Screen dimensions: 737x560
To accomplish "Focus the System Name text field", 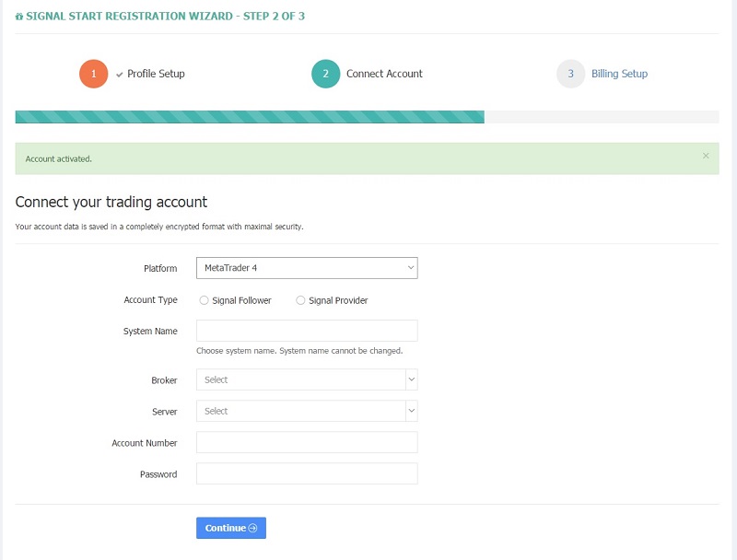I will 307,331.
